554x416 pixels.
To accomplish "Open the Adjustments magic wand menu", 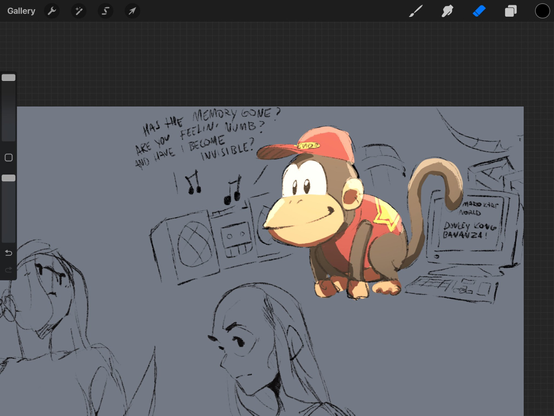I will (x=78, y=11).
